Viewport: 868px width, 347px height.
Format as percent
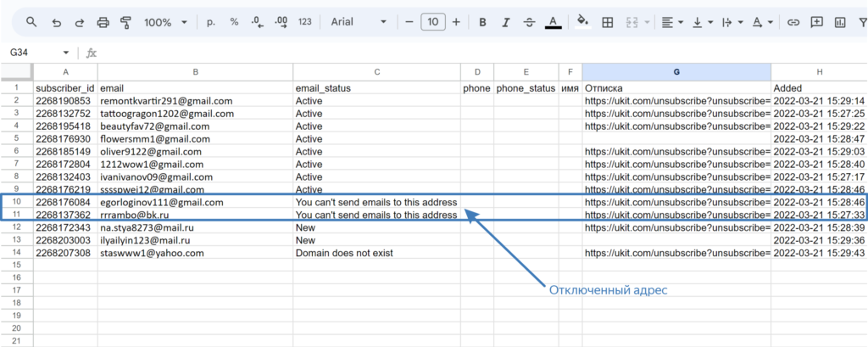(x=234, y=22)
